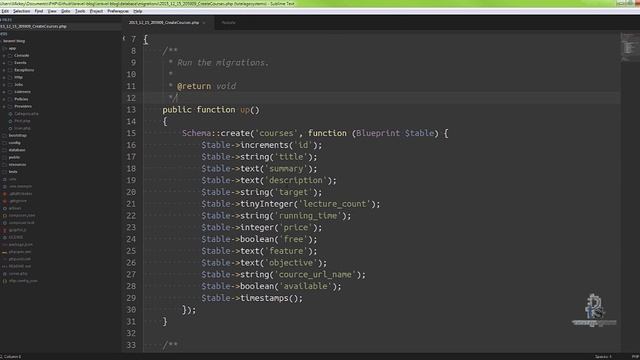Click the Spaces indentation setting in status bar
This screenshot has height=360, width=640.
coord(603,357)
